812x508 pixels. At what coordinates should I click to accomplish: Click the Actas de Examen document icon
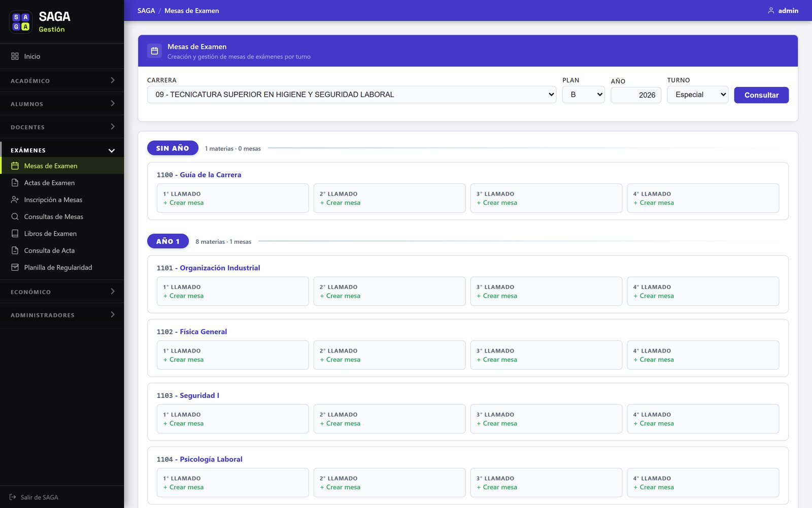coord(15,183)
